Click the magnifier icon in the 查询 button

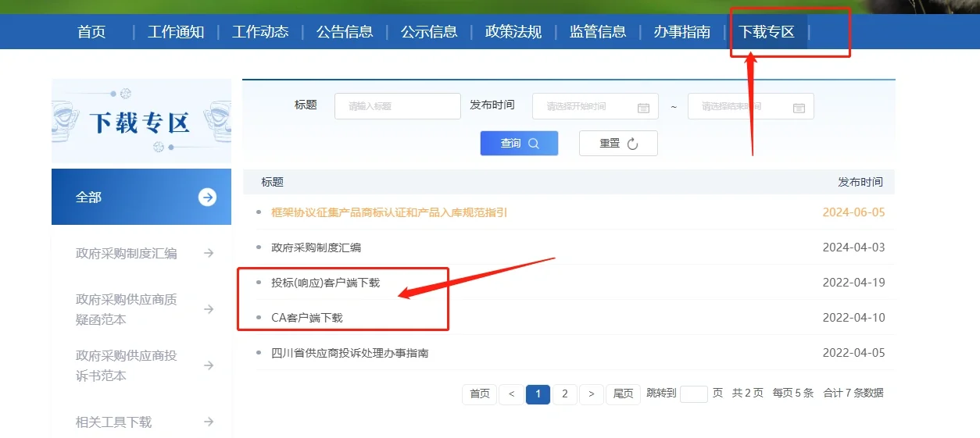point(534,144)
